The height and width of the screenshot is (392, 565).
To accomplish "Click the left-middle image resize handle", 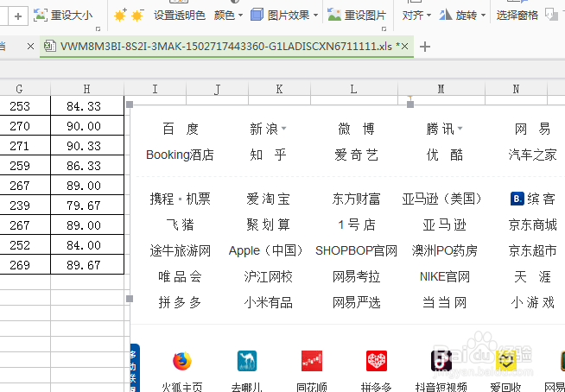I will (130, 299).
